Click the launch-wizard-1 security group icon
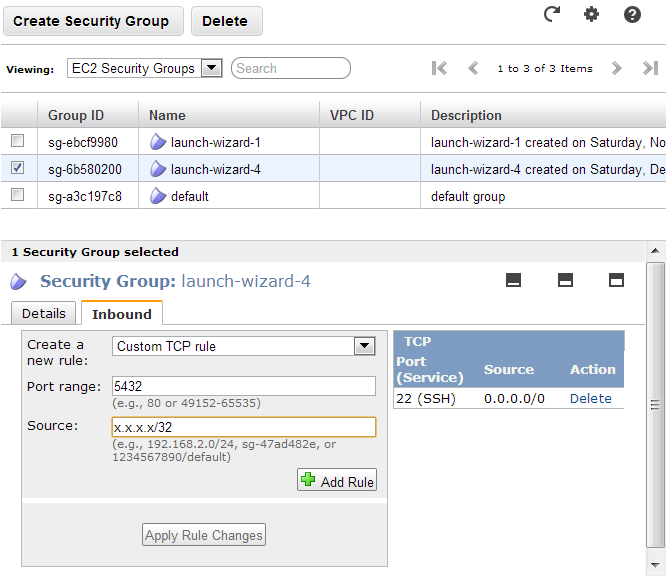Image resolution: width=671 pixels, height=584 pixels. point(158,142)
